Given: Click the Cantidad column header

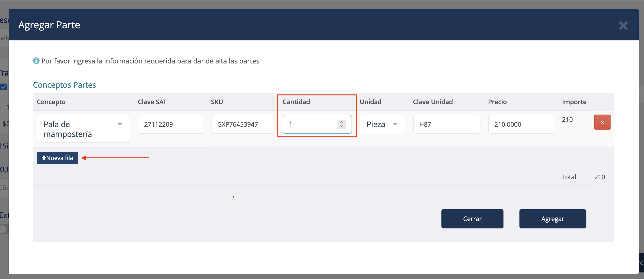Looking at the screenshot, I should click(296, 102).
